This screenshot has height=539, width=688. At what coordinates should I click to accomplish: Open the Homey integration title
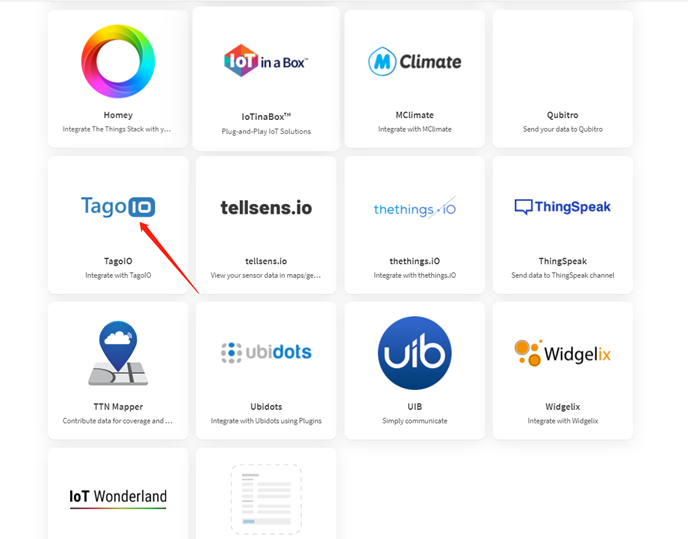(118, 115)
